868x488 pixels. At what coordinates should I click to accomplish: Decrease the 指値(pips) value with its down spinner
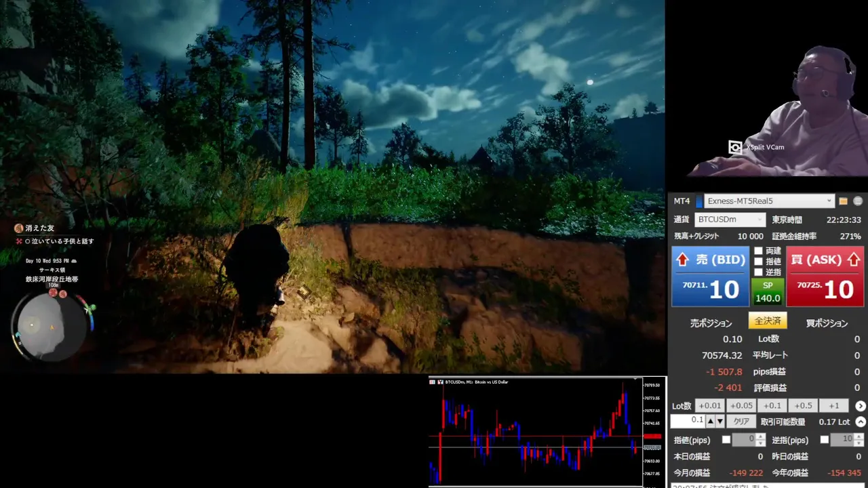[x=760, y=443]
